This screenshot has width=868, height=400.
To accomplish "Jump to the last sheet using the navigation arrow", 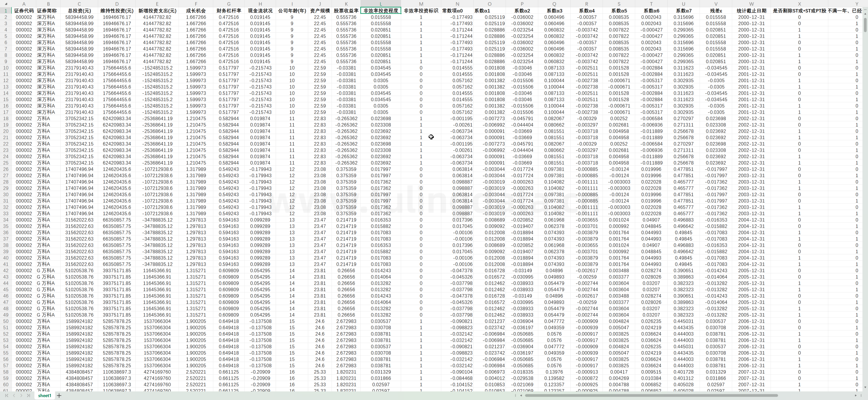I will click(x=28, y=396).
